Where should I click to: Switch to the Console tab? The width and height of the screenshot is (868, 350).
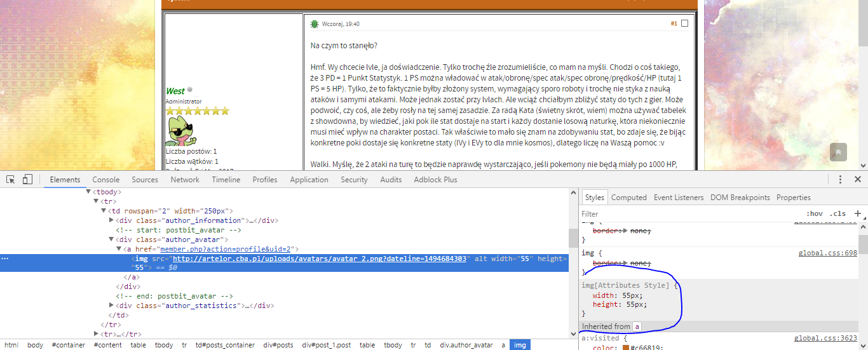(105, 180)
